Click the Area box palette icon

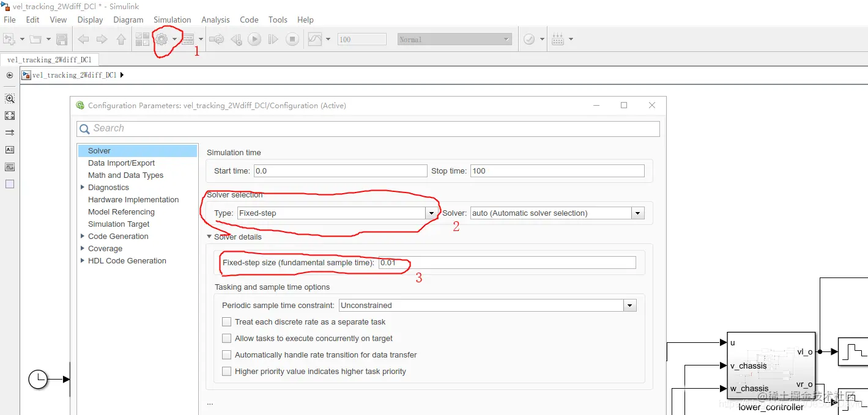click(x=10, y=183)
